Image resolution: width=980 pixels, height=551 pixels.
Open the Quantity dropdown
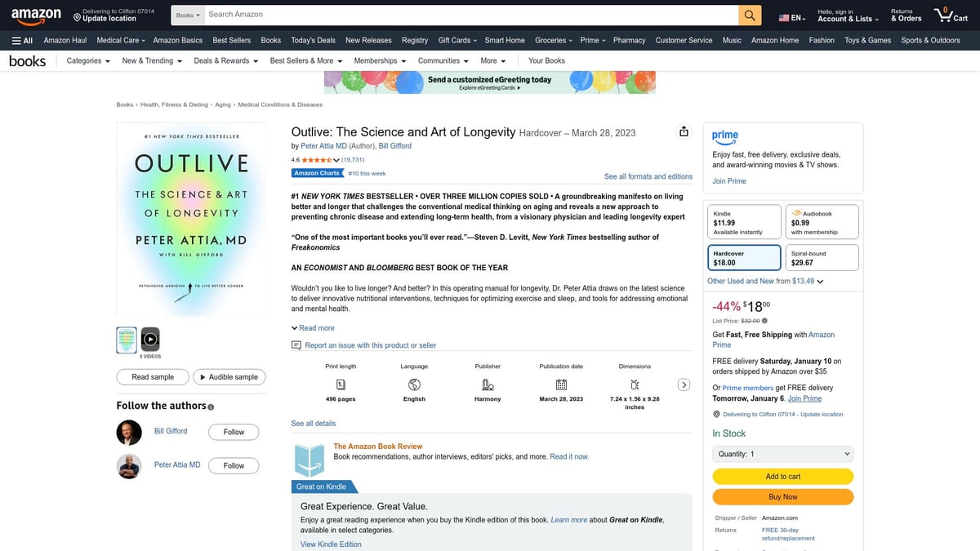782,454
